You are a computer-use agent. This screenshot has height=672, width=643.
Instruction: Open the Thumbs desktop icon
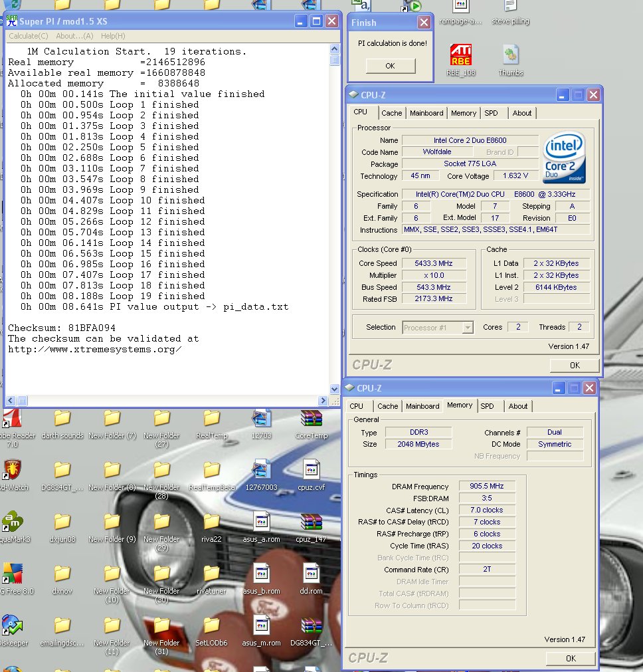coord(511,55)
